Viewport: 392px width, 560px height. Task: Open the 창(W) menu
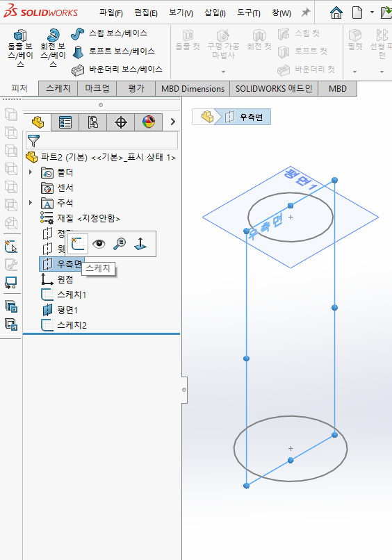281,13
